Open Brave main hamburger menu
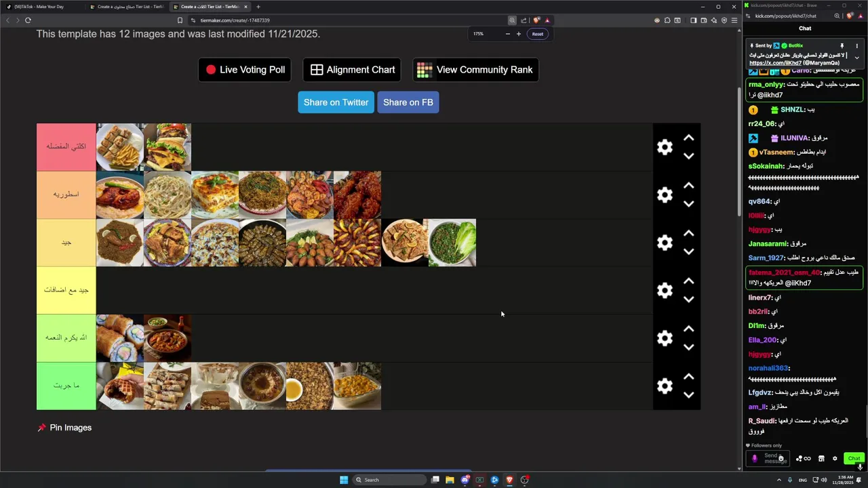Screen dimensions: 868x488 point(734,20)
